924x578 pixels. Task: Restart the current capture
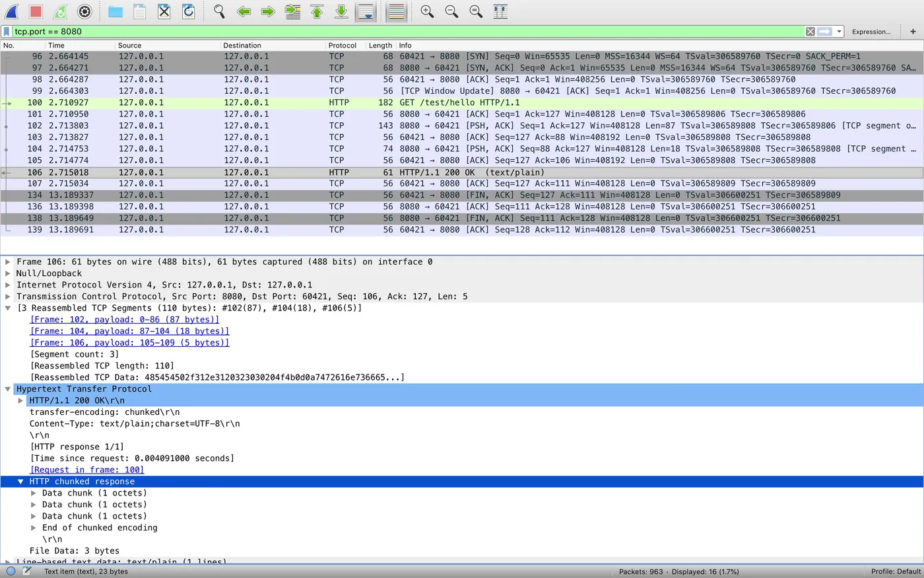(x=60, y=11)
